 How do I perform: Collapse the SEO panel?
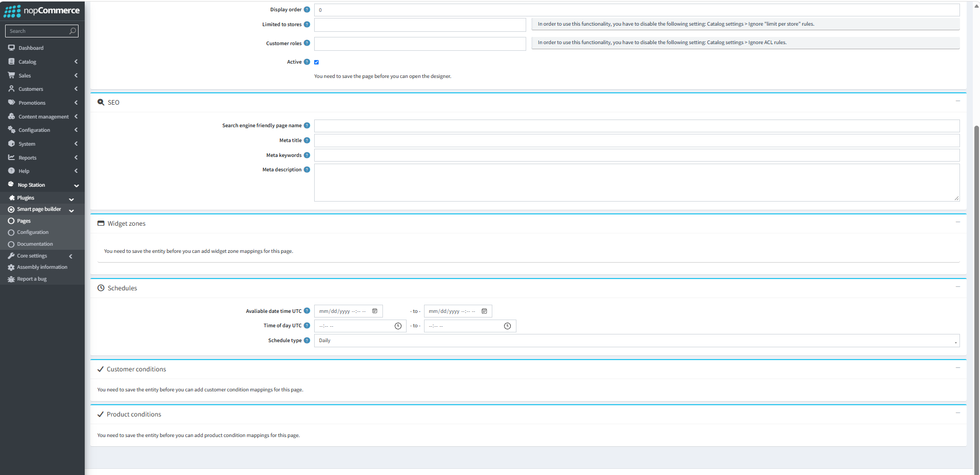(958, 101)
